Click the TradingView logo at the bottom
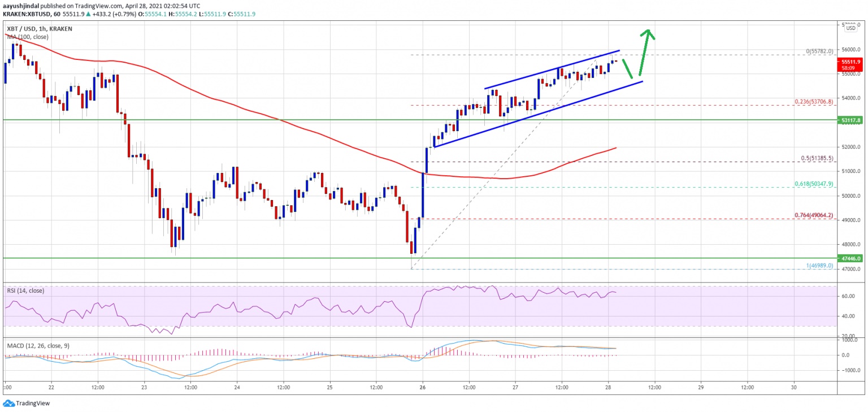 (x=26, y=403)
